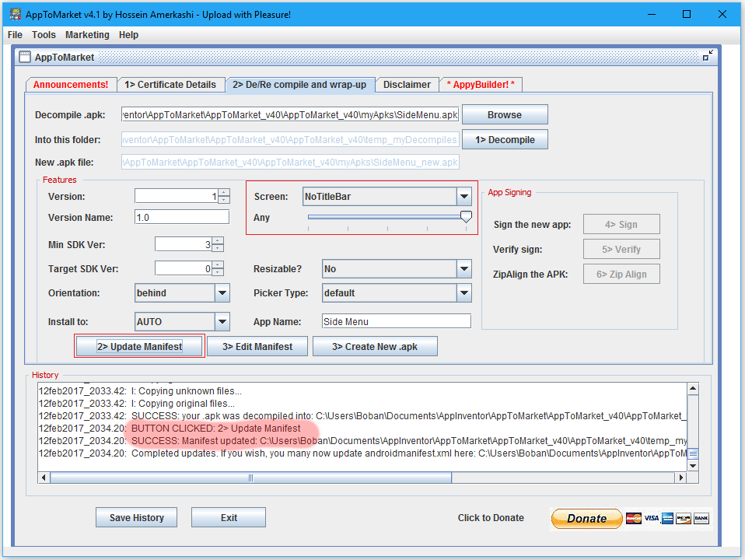Click the App Name field showing Side Menu
745x560 pixels.
point(397,321)
